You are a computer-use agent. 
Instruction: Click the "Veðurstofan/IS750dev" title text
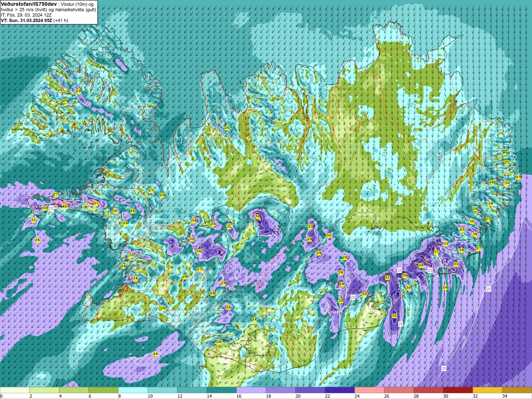click(x=29, y=4)
